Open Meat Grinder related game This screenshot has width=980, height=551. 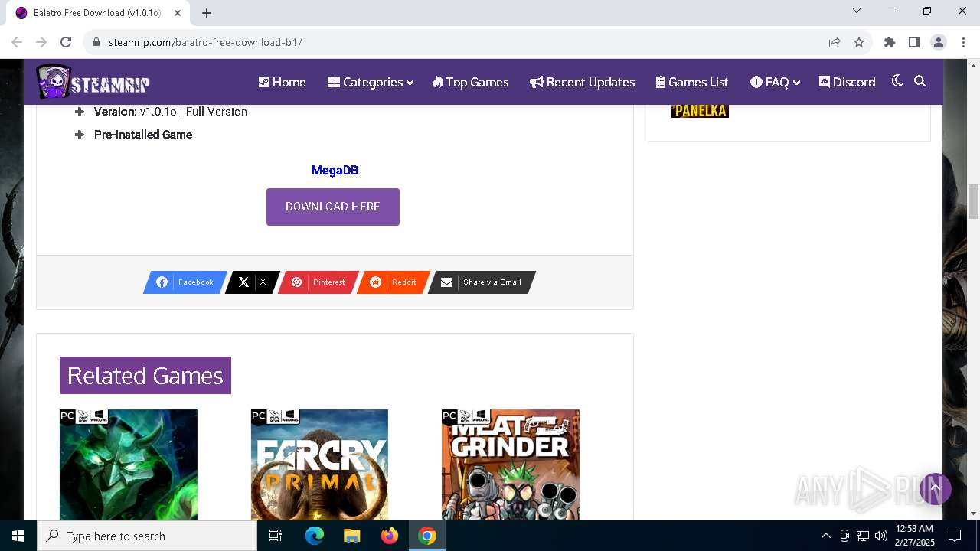click(x=511, y=465)
